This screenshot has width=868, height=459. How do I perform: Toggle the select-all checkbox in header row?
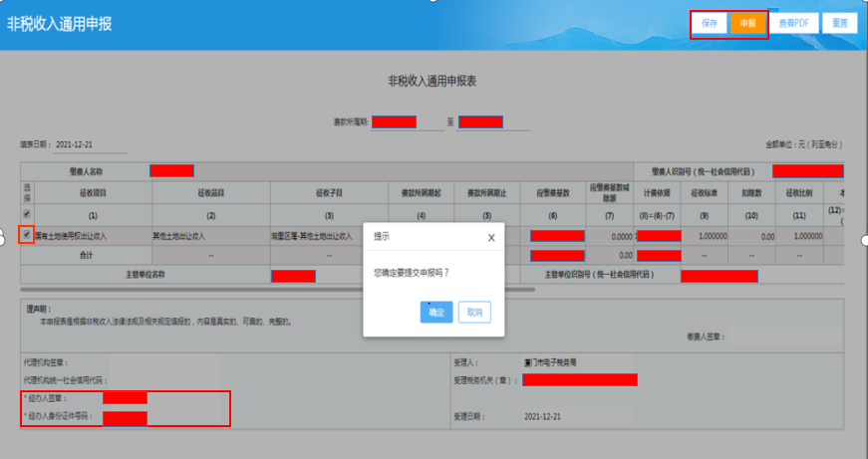click(27, 213)
